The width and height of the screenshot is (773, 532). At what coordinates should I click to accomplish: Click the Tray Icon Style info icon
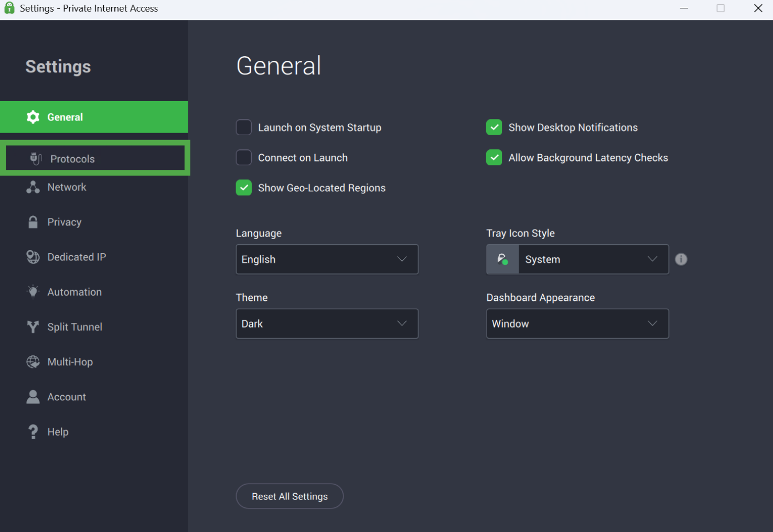tap(681, 259)
